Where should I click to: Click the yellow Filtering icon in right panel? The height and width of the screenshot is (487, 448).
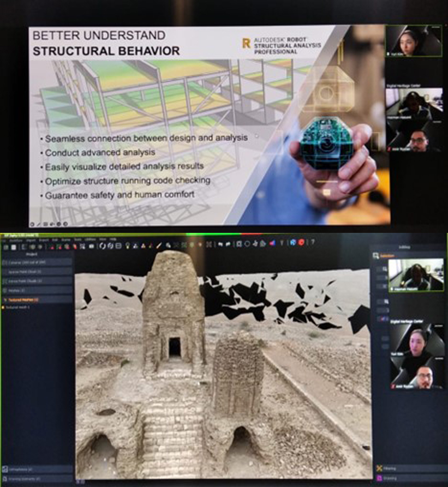pyautogui.click(x=379, y=468)
